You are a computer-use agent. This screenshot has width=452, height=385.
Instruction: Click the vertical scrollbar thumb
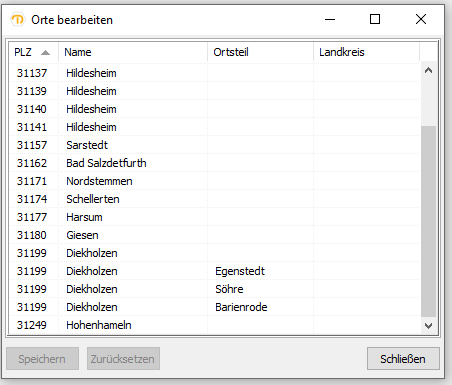(x=429, y=221)
